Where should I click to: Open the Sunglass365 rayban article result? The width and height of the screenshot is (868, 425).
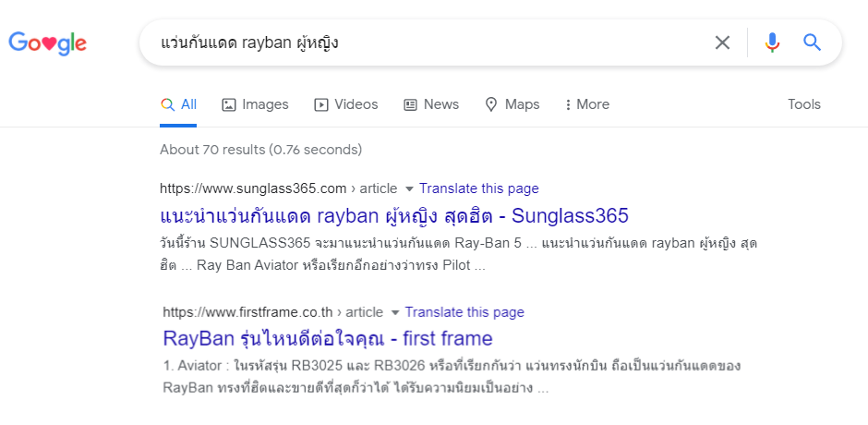point(394,216)
